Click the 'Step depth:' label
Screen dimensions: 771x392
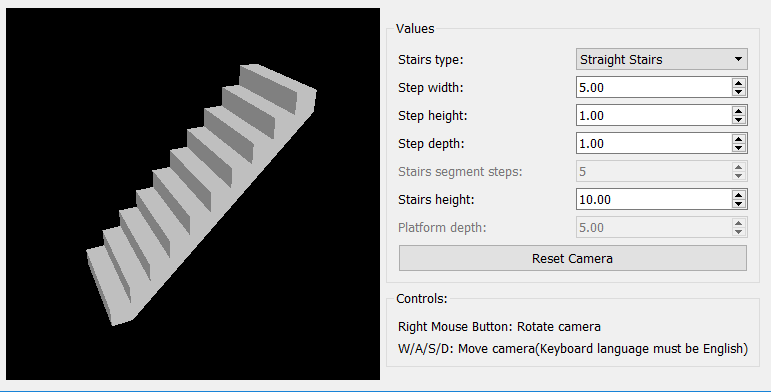pyautogui.click(x=431, y=144)
